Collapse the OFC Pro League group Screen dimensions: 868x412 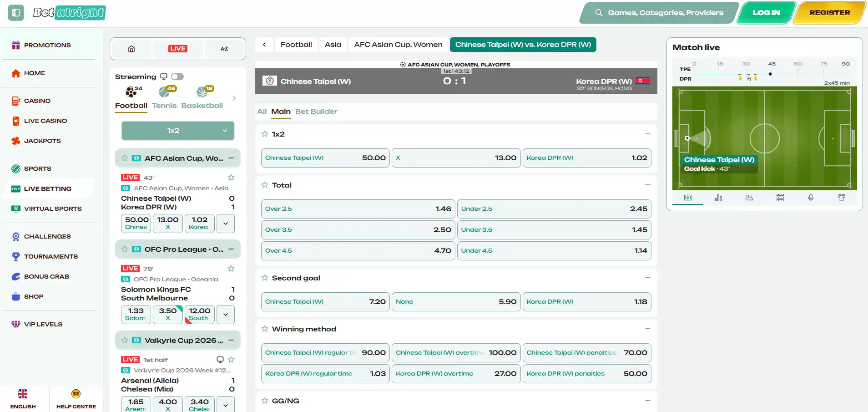tap(231, 249)
